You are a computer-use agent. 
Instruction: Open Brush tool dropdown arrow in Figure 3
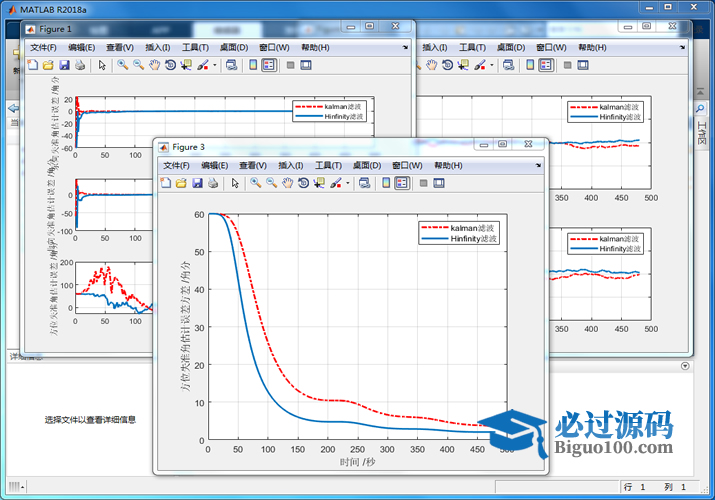346,183
